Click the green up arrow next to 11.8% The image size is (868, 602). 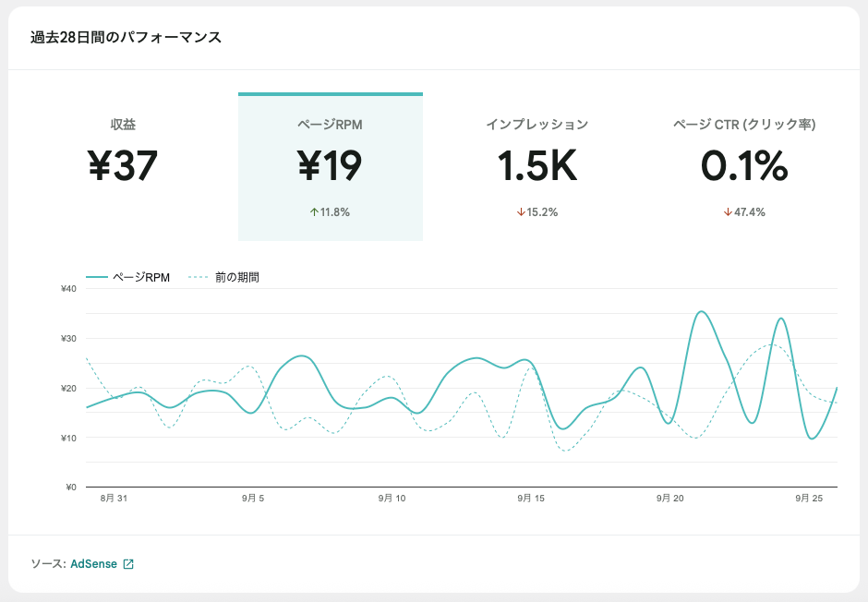pos(314,212)
